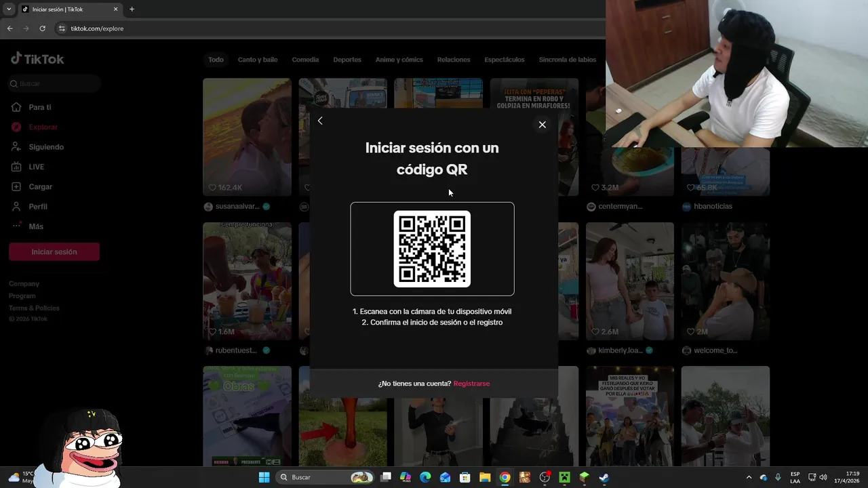868x488 pixels.
Task: Open File Explorer from the taskbar
Action: point(485,477)
